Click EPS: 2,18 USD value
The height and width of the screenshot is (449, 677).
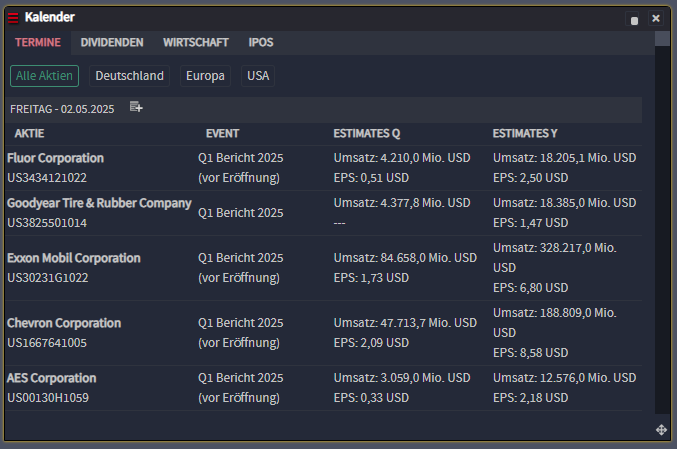tap(531, 398)
